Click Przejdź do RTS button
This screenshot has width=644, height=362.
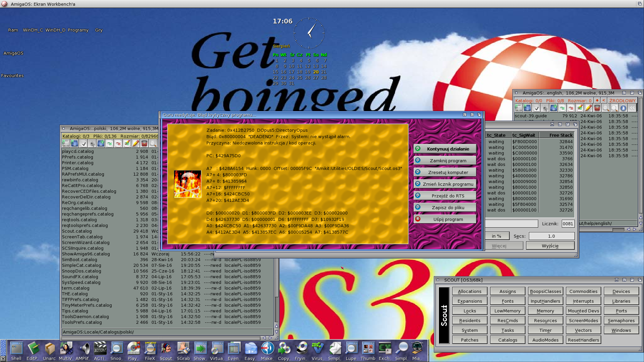click(445, 196)
